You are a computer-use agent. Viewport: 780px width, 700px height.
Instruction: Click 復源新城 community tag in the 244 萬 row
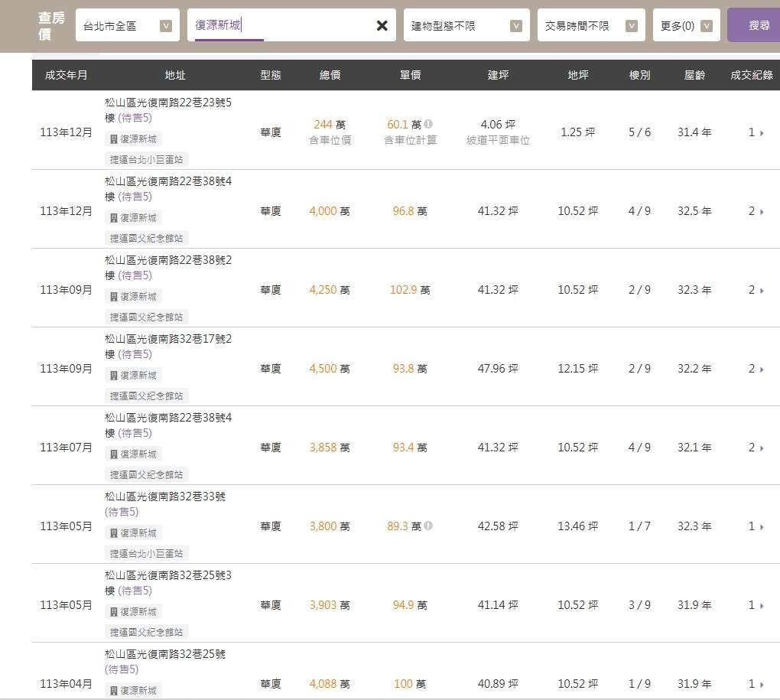pos(133,138)
